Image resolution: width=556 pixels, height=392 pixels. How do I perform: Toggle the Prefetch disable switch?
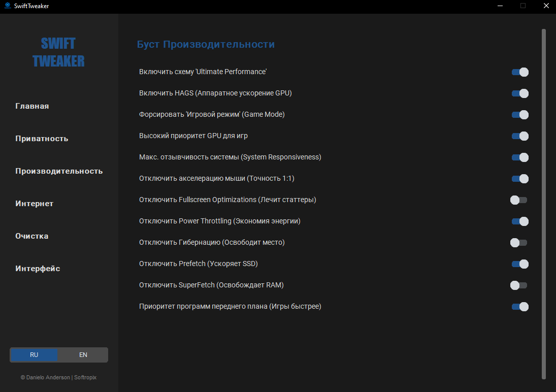(520, 264)
